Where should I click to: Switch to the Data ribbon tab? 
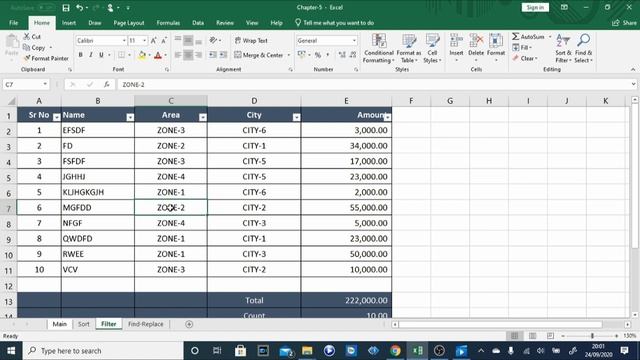pos(198,23)
